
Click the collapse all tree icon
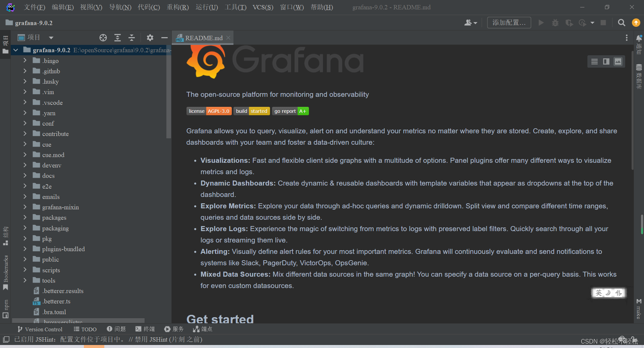coord(131,38)
